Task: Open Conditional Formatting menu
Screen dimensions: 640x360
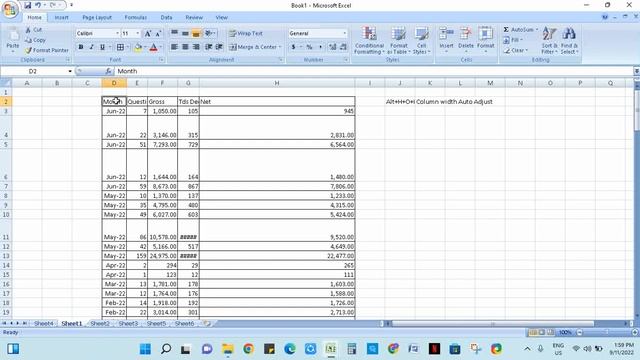Action: pos(369,40)
